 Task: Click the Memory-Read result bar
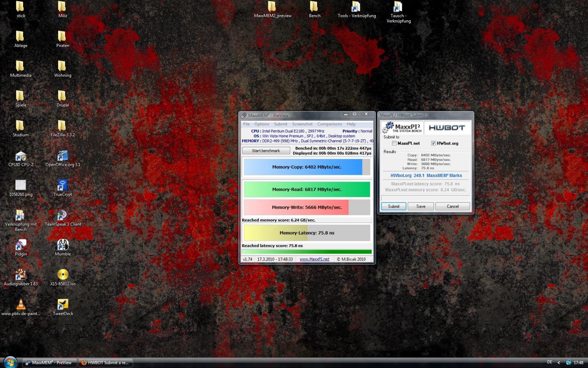click(x=307, y=190)
